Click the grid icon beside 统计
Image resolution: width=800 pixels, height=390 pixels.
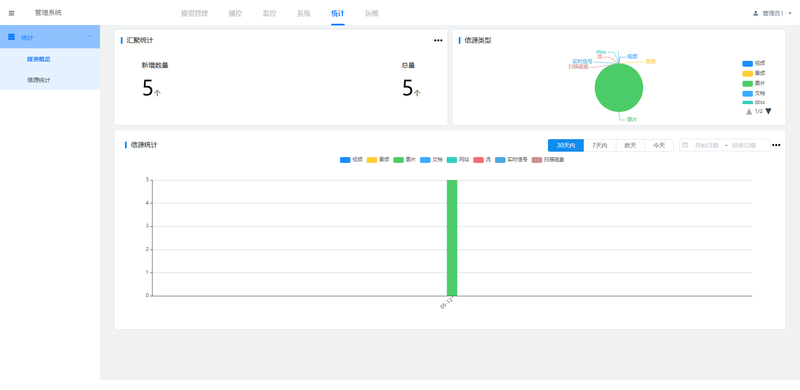12,37
